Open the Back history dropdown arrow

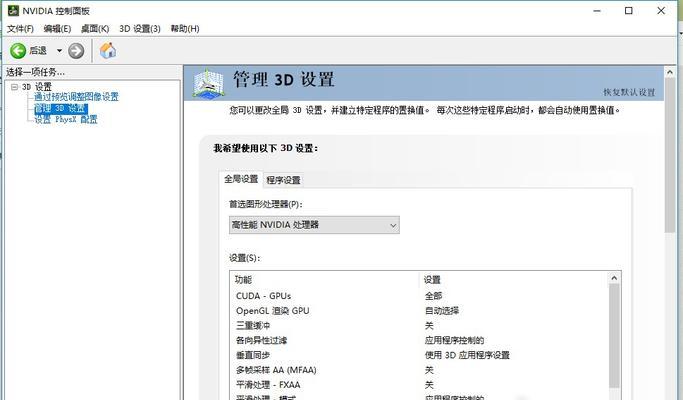pyautogui.click(x=59, y=51)
